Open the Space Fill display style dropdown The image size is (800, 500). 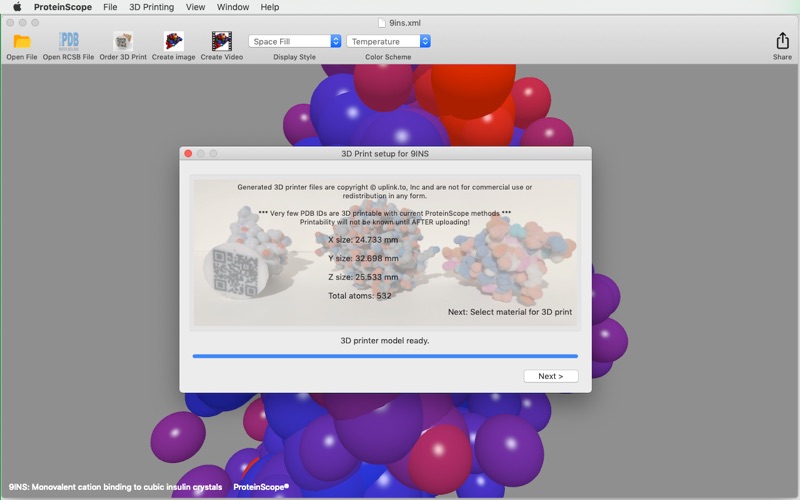pos(294,41)
